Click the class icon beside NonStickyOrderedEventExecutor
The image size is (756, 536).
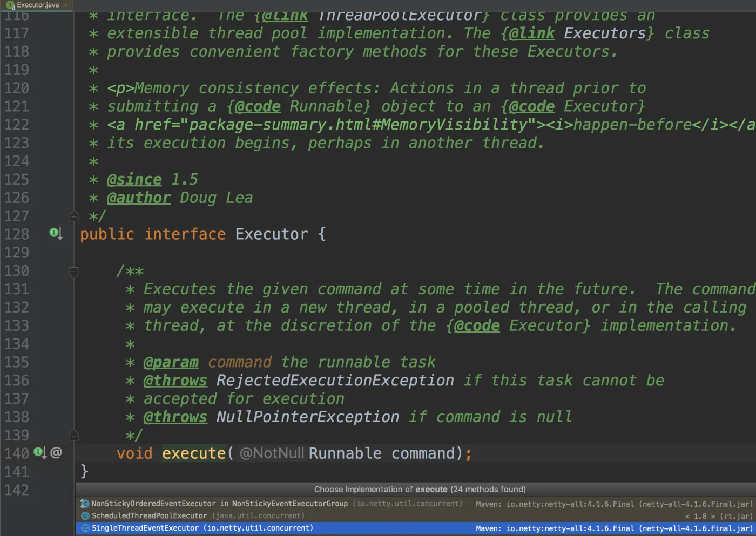click(x=85, y=504)
